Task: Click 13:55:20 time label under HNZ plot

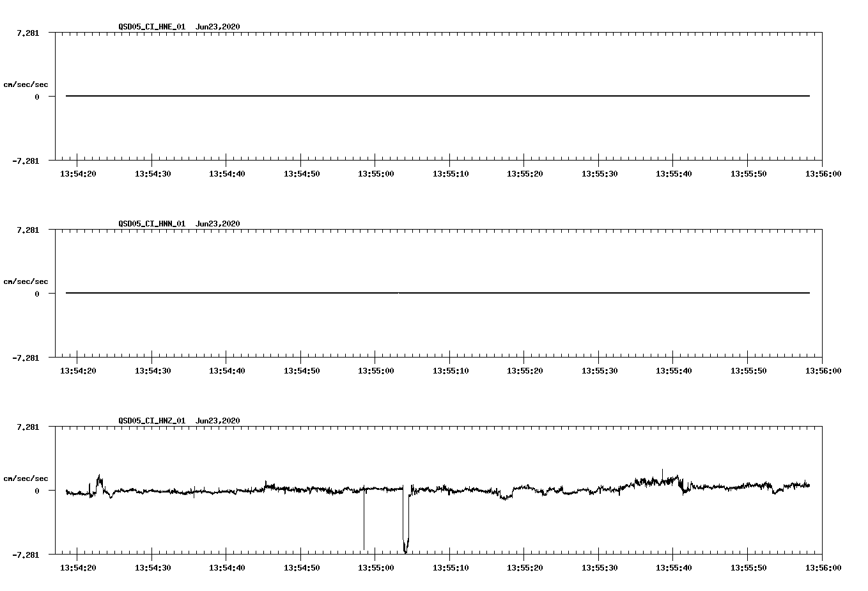Action: 524,567
